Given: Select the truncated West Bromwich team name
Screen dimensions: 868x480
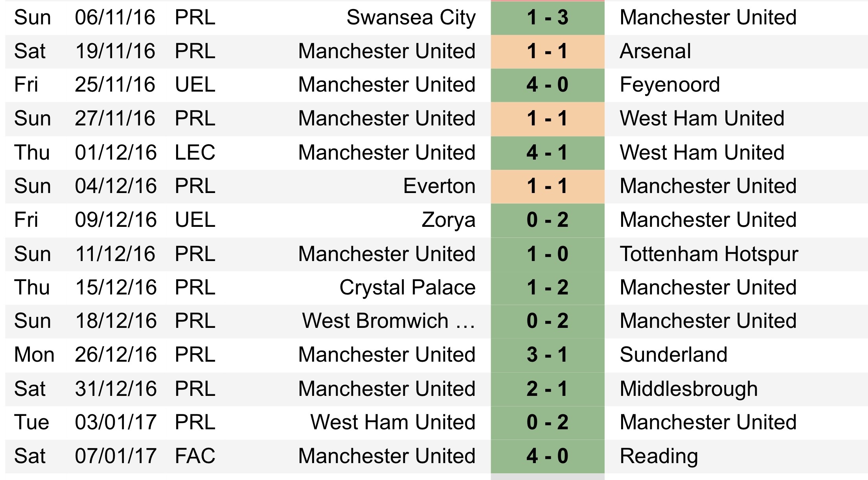Looking at the screenshot, I should 388,321.
